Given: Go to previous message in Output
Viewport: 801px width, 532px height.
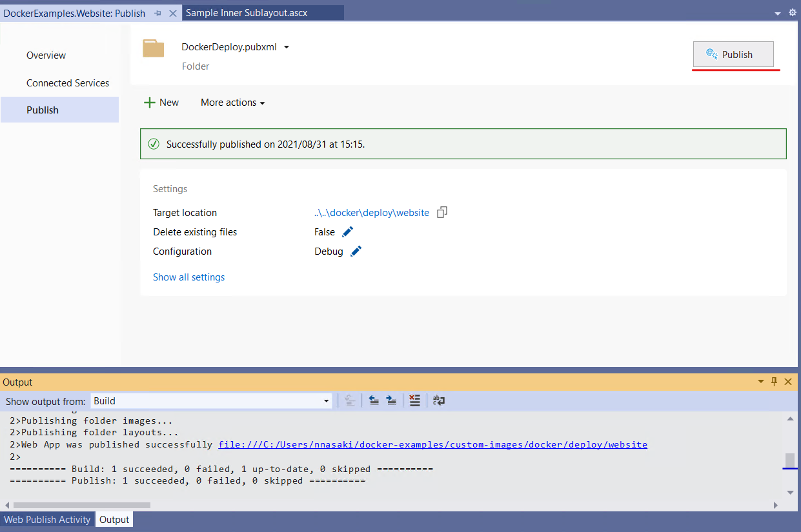Looking at the screenshot, I should tap(374, 401).
